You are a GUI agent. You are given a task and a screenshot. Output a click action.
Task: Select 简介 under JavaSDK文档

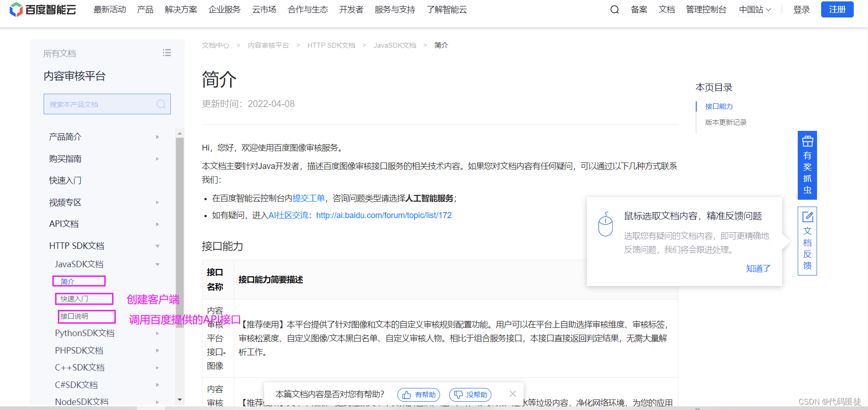pyautogui.click(x=68, y=281)
